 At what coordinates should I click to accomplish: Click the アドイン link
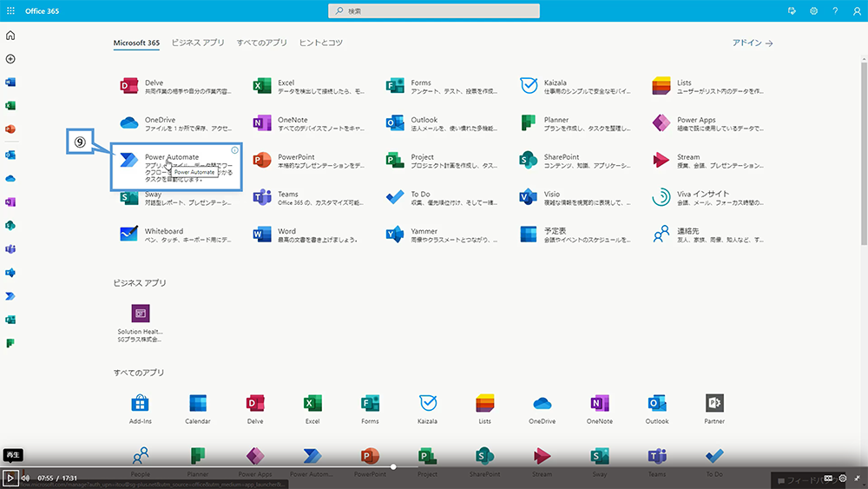[x=753, y=43]
